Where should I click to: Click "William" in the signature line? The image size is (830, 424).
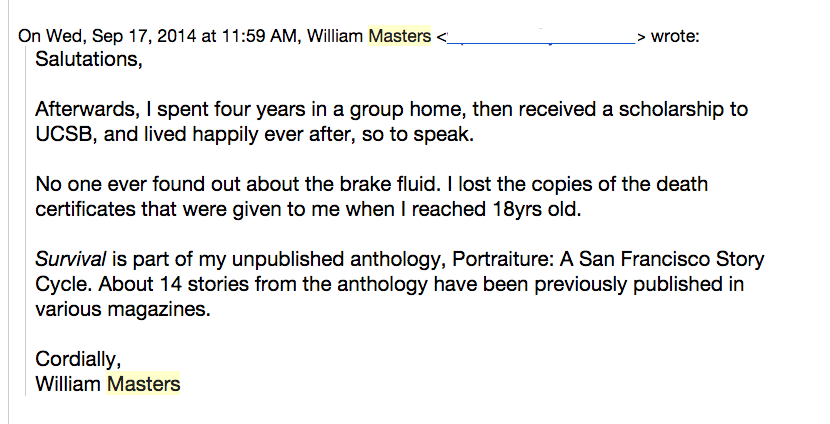(x=68, y=384)
